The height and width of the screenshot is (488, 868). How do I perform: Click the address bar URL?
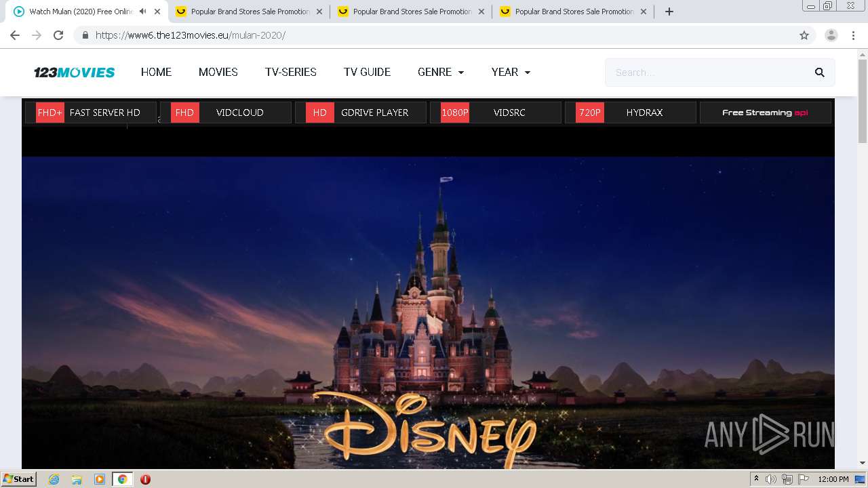click(x=191, y=35)
